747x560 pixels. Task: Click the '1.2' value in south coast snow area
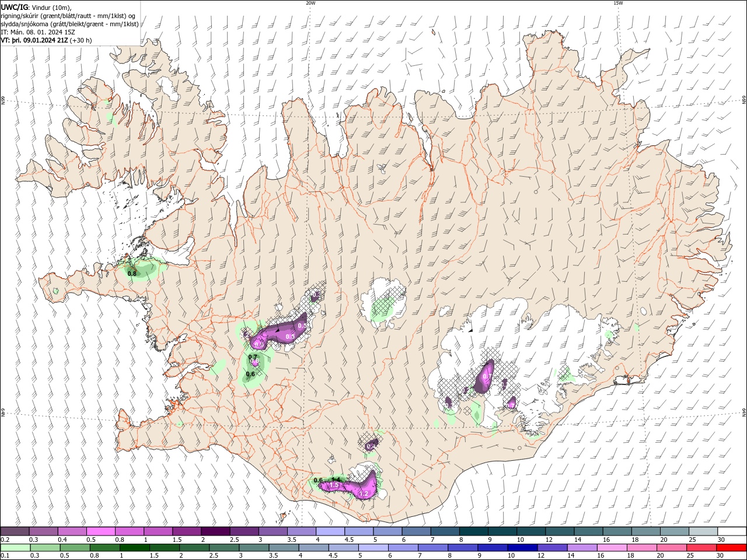coord(364,494)
